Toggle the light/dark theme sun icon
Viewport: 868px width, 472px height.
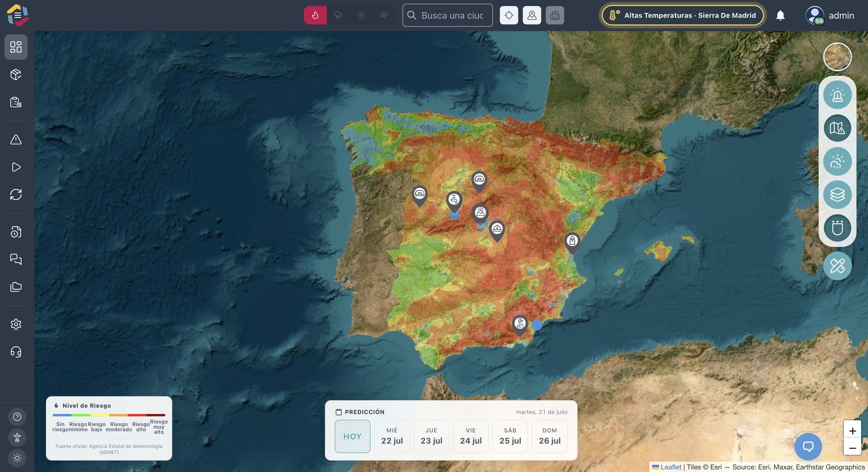(x=17, y=458)
